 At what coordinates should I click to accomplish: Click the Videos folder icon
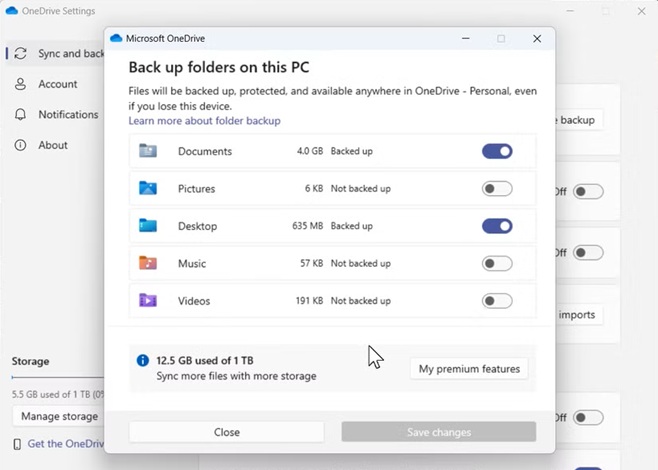point(148,300)
